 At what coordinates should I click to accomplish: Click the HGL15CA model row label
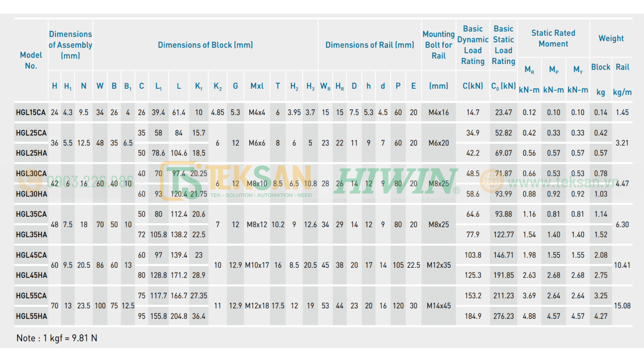click(x=31, y=113)
